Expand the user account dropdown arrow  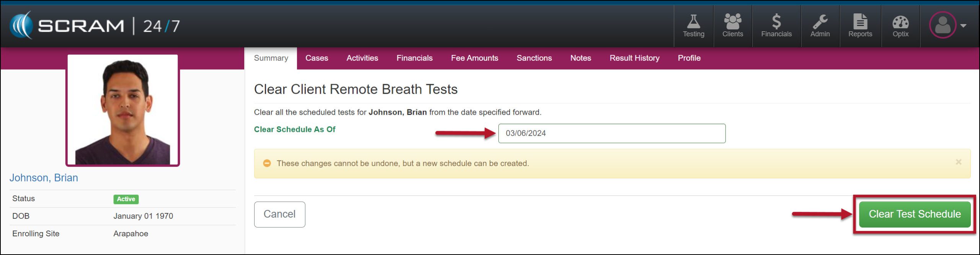964,26
